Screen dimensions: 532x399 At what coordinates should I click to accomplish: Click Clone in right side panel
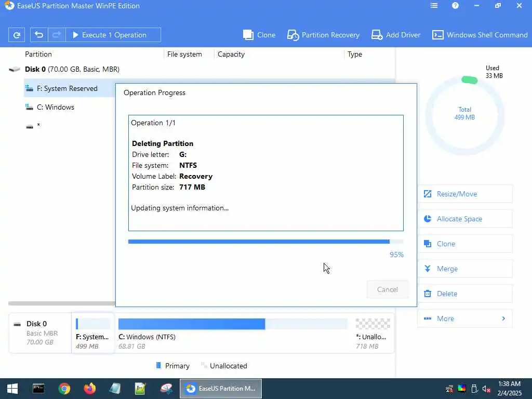tap(465, 244)
